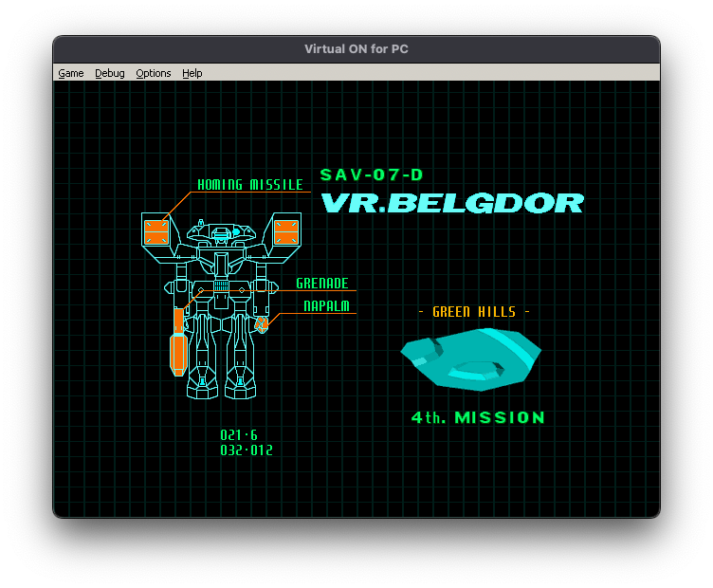Click the NAPALM weapon label

[326, 306]
